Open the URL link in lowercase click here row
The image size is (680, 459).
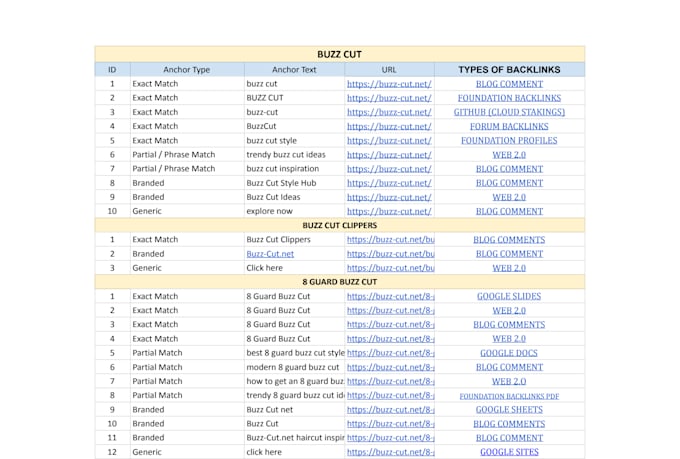(x=390, y=452)
